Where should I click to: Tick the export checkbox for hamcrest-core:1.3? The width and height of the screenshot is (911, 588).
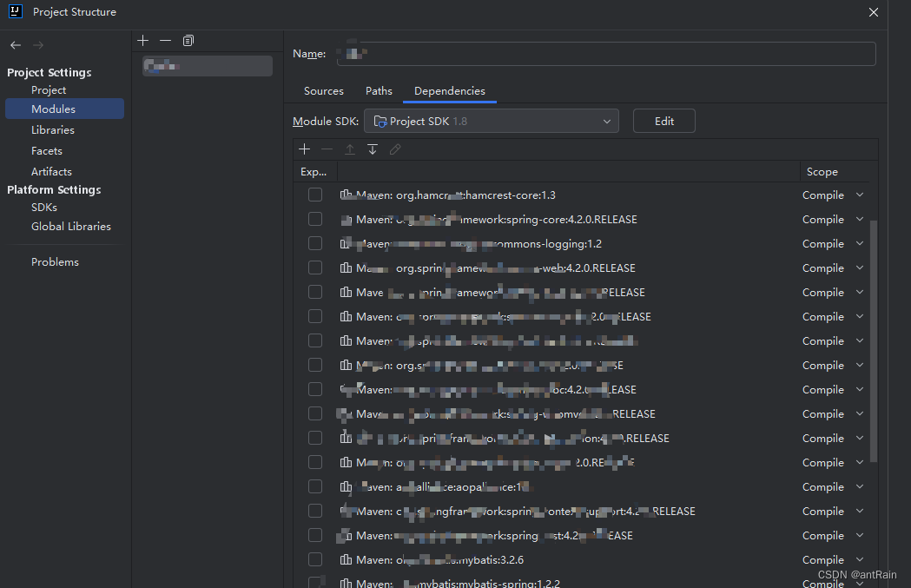pyautogui.click(x=315, y=195)
